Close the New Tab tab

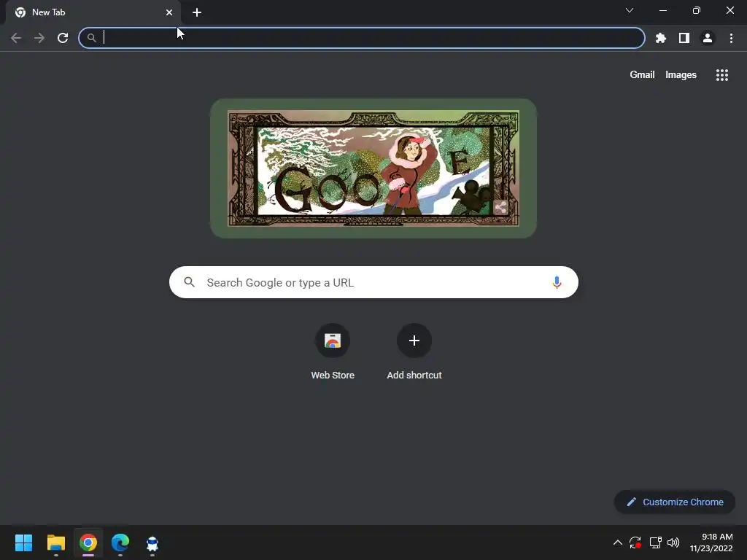[169, 12]
